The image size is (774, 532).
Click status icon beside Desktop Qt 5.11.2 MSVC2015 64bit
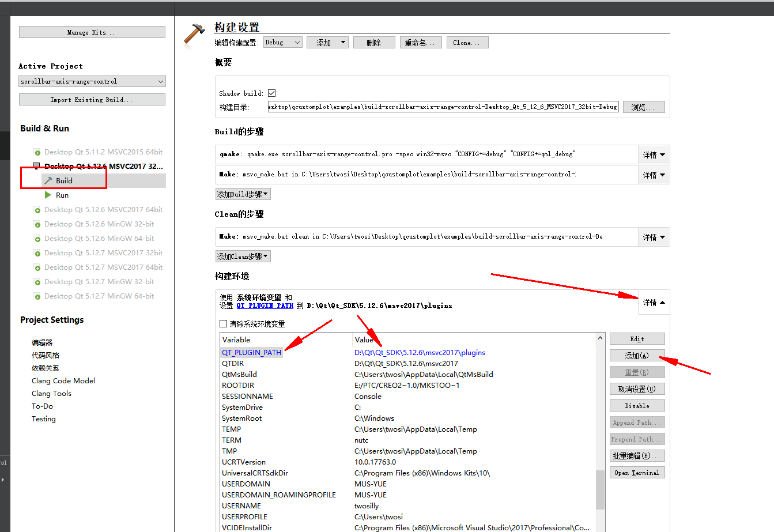[36, 152]
